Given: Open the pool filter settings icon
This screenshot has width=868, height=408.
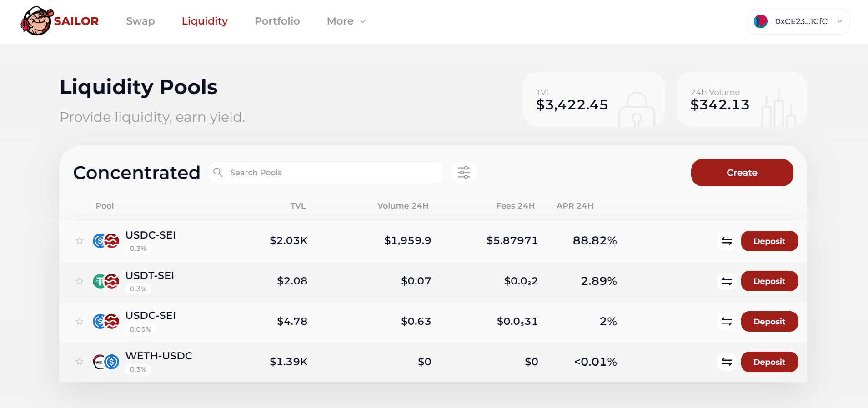Looking at the screenshot, I should click(x=464, y=173).
